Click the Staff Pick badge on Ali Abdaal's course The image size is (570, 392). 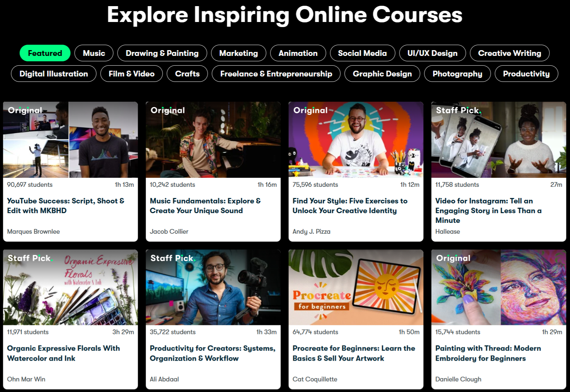173,258
